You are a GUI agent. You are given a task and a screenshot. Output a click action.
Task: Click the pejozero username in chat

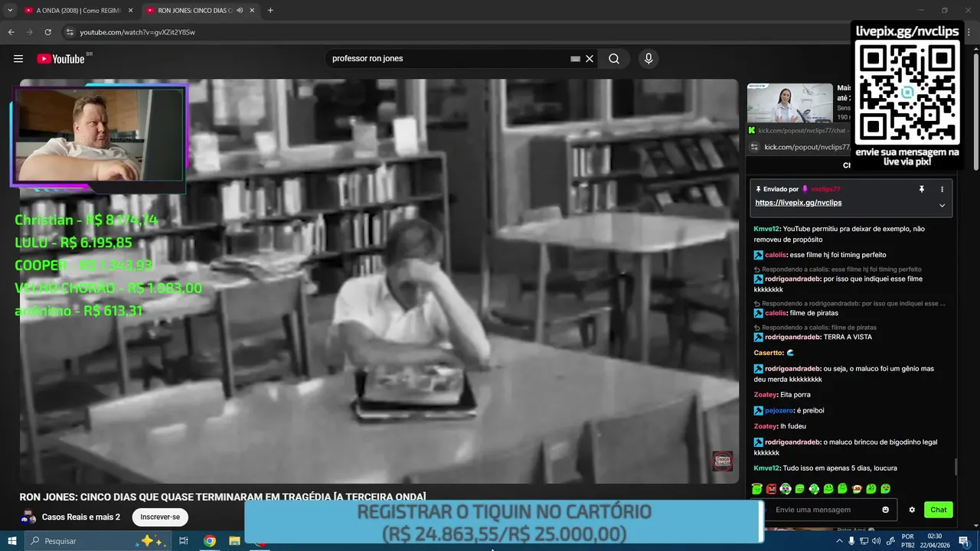point(779,410)
